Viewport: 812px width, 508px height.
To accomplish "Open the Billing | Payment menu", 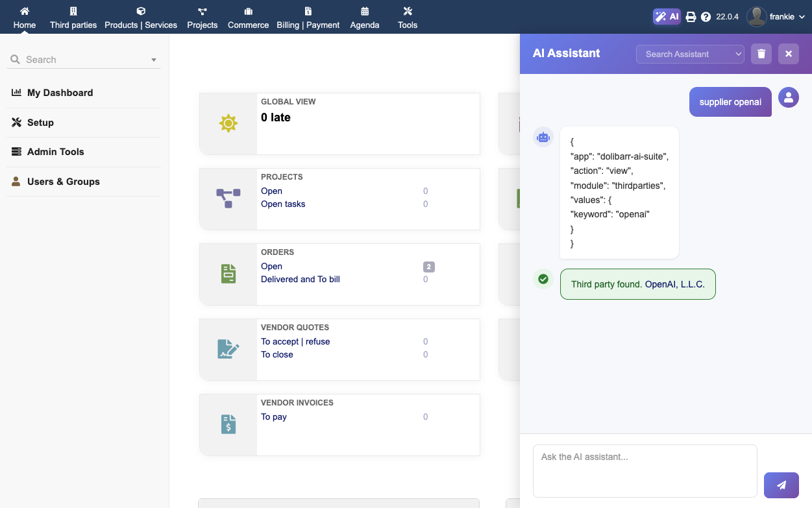I will click(x=308, y=18).
